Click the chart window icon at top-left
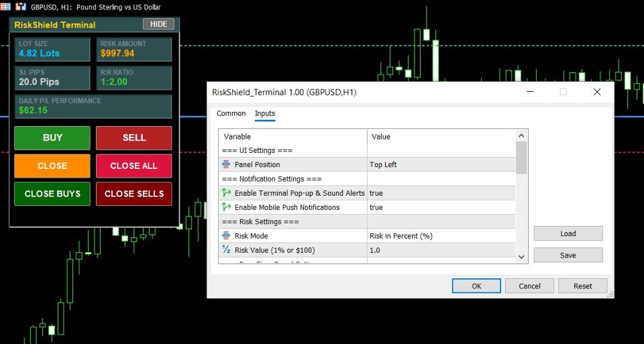Viewport: 644px width, 344px height. [x=5, y=7]
